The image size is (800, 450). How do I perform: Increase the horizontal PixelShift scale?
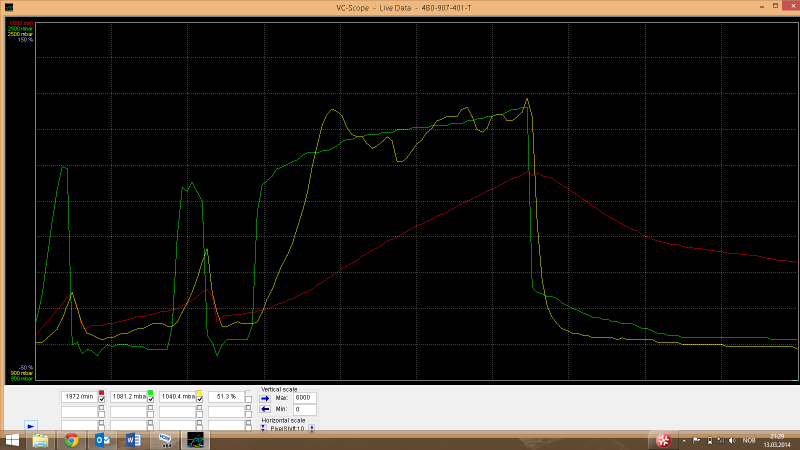(312, 428)
